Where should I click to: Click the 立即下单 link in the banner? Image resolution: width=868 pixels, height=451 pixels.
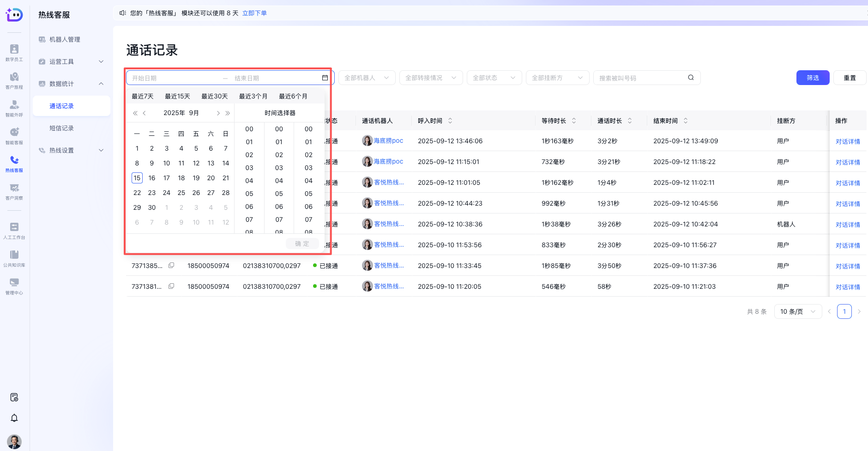254,13
